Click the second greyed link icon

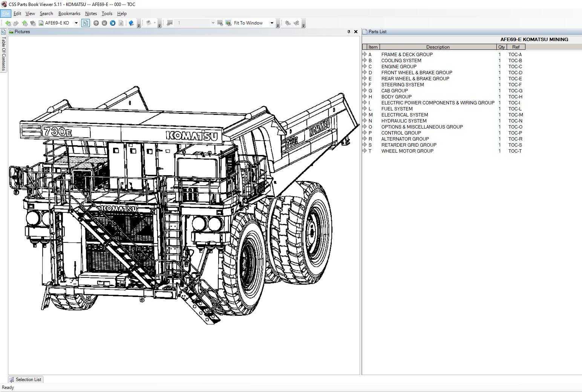[297, 23]
